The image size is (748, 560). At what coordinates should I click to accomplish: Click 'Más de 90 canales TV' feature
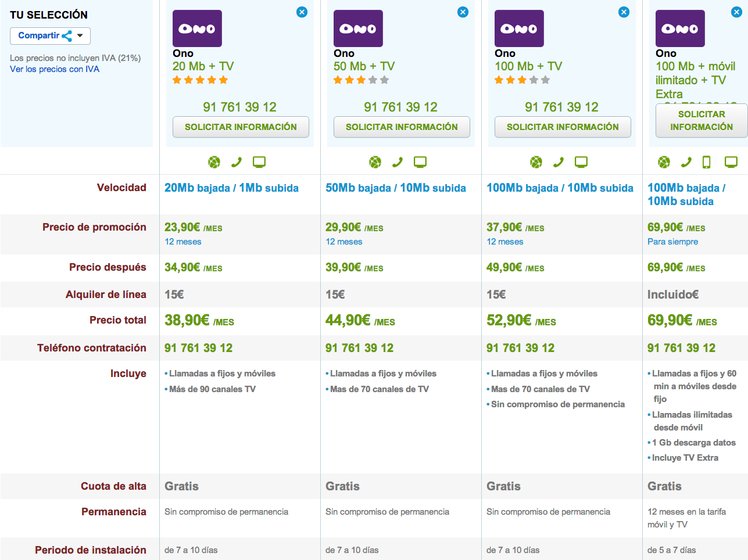pyautogui.click(x=212, y=389)
